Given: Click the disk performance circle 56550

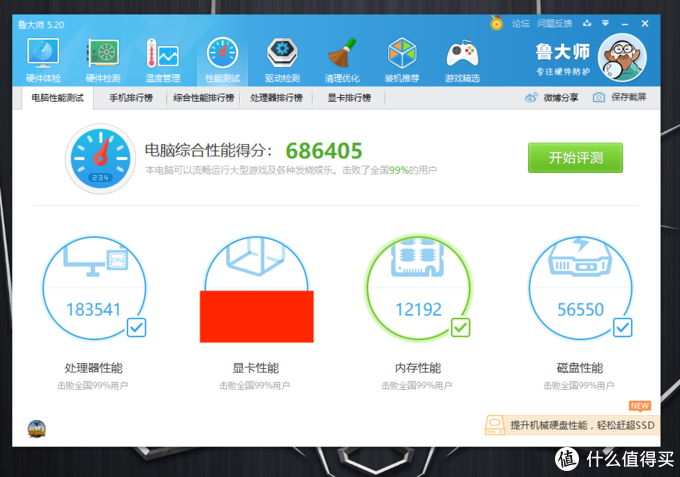Looking at the screenshot, I should 581,288.
